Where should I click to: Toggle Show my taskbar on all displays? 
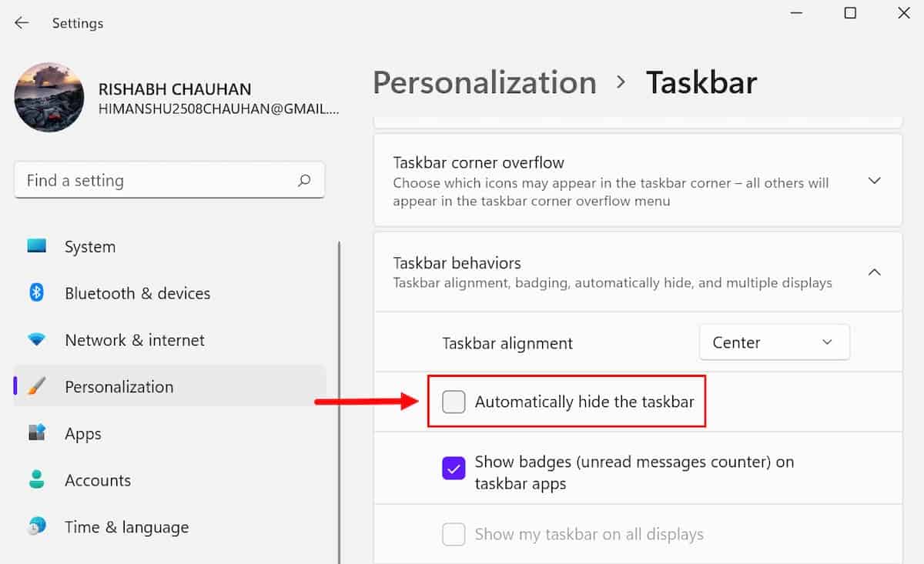(x=454, y=534)
